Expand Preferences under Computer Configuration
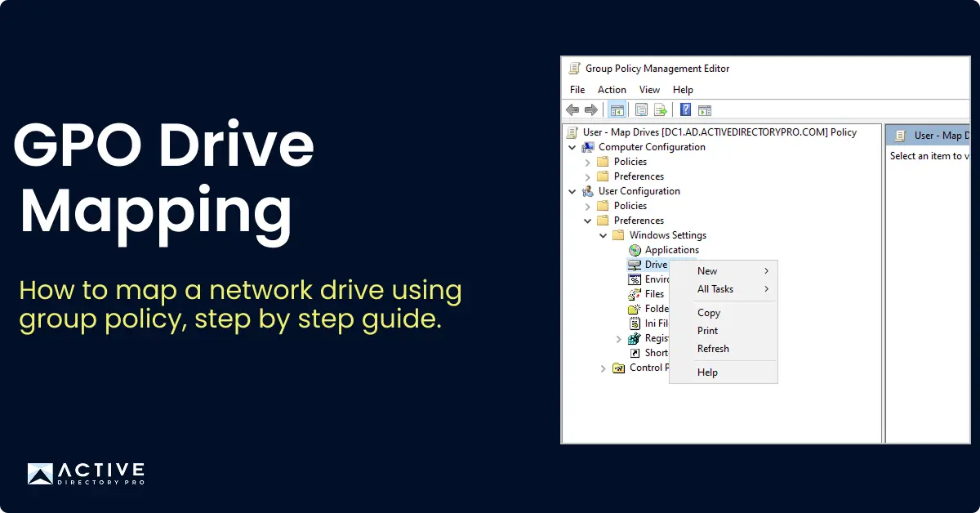This screenshot has height=513, width=980. pyautogui.click(x=588, y=176)
